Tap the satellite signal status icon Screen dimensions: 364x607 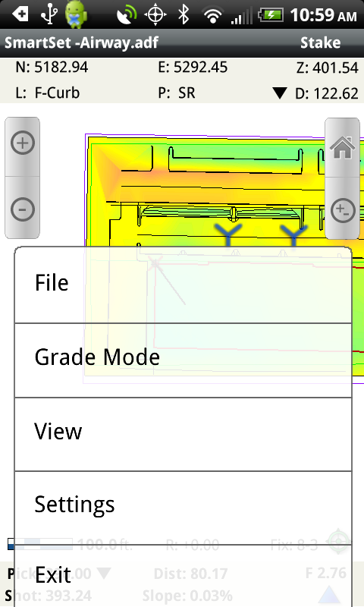pyautogui.click(x=127, y=15)
